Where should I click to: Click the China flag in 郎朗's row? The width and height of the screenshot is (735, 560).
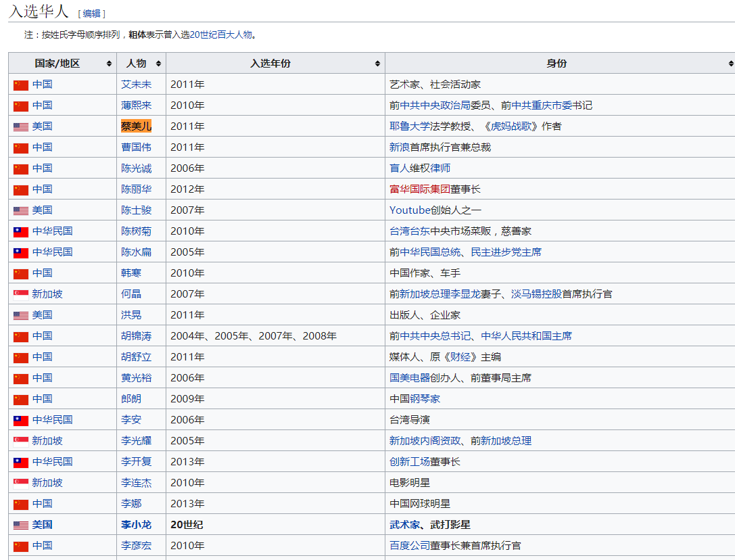point(21,399)
